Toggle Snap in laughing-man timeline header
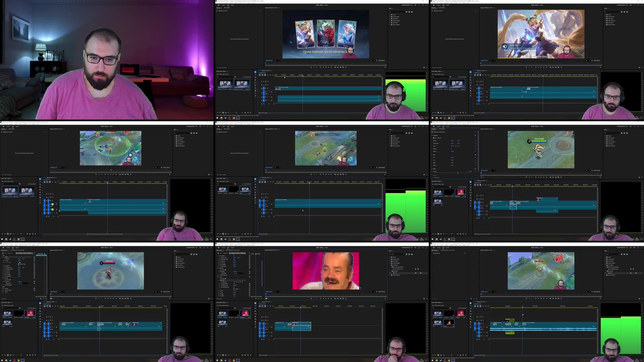 (262, 306)
